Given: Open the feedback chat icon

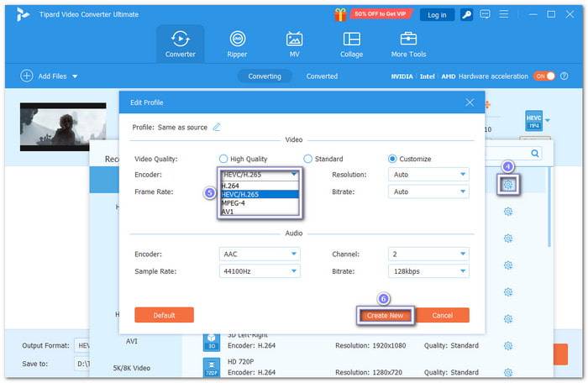Looking at the screenshot, I should [485, 14].
